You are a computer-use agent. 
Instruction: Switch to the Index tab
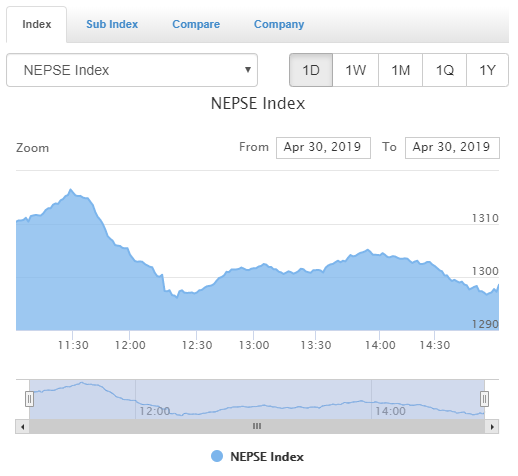click(x=37, y=24)
